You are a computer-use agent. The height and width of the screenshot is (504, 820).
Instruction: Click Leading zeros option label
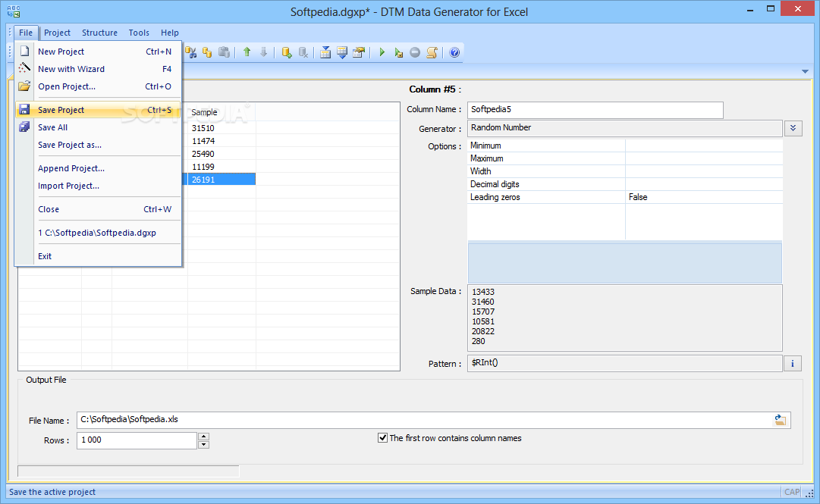[495, 197]
